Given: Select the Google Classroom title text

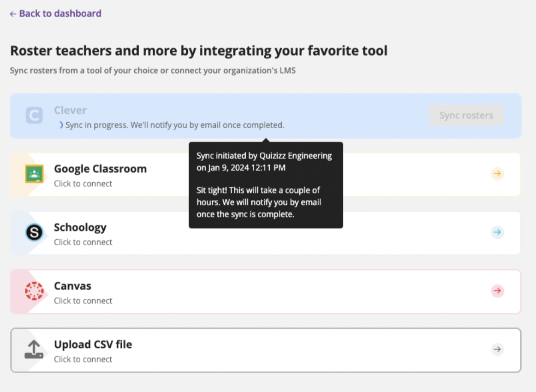Looking at the screenshot, I should coord(100,168).
